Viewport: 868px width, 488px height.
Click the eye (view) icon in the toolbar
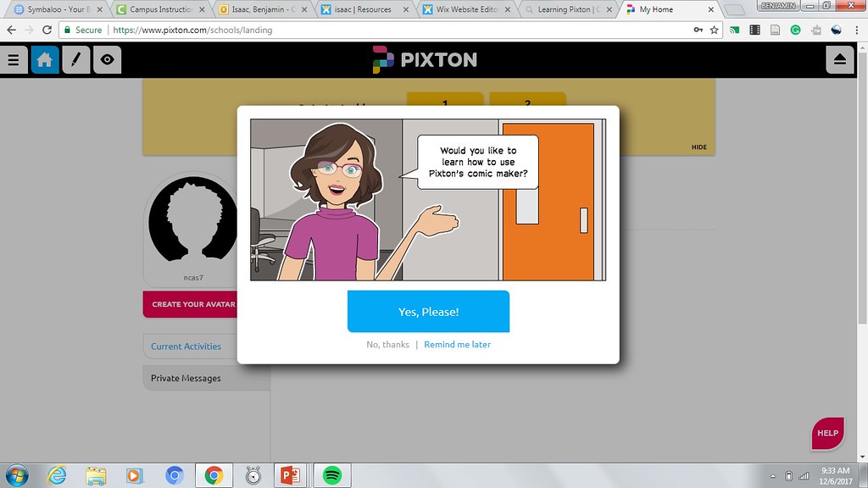106,59
